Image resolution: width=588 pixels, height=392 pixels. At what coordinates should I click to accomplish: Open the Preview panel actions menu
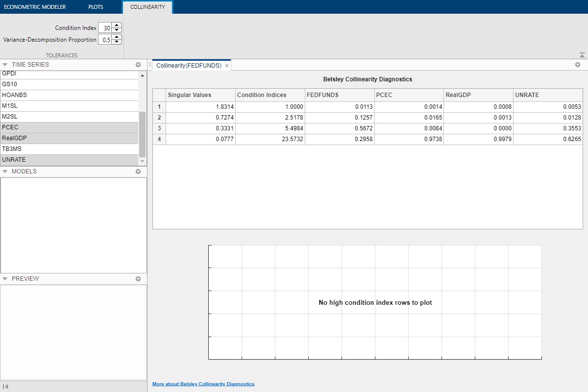click(138, 279)
